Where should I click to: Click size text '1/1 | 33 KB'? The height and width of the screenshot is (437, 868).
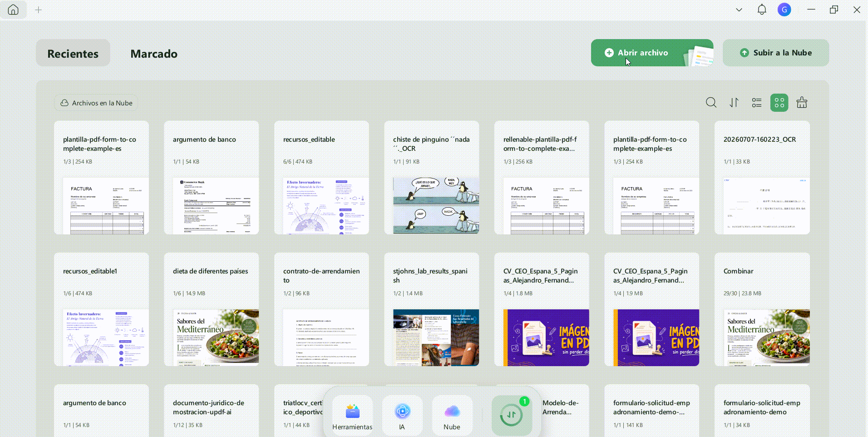pos(737,162)
